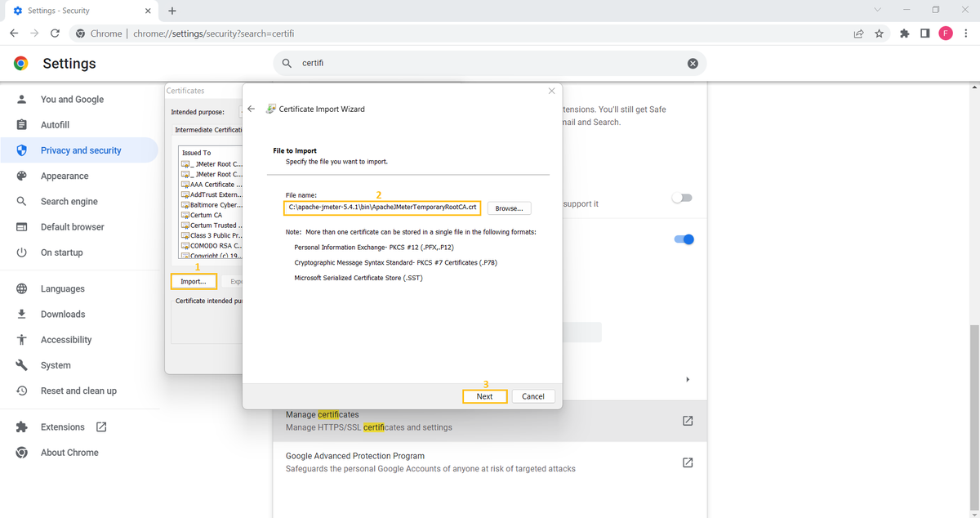Open Reset and clean up settings
Screen dimensions: 980x518
tap(79, 391)
